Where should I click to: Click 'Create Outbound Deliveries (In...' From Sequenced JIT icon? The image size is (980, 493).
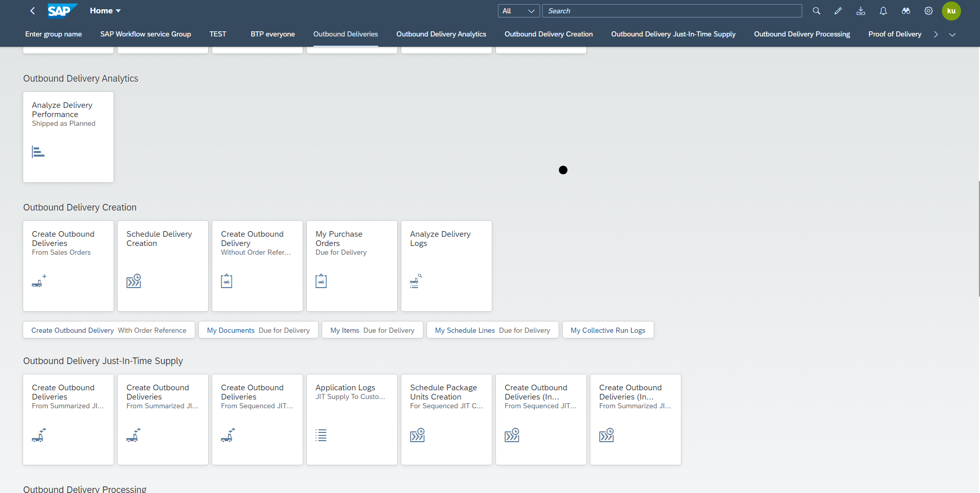point(512,435)
